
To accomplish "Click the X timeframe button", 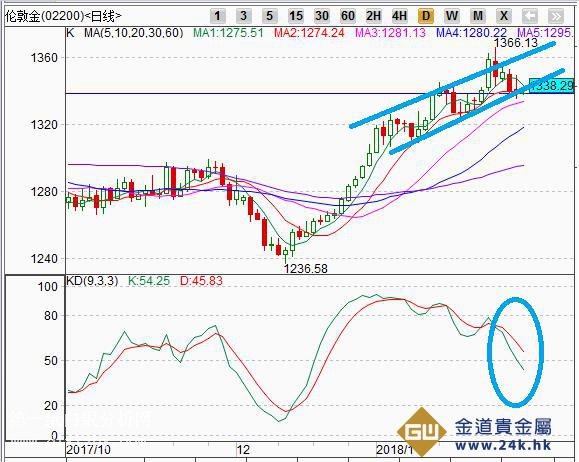I will [504, 16].
